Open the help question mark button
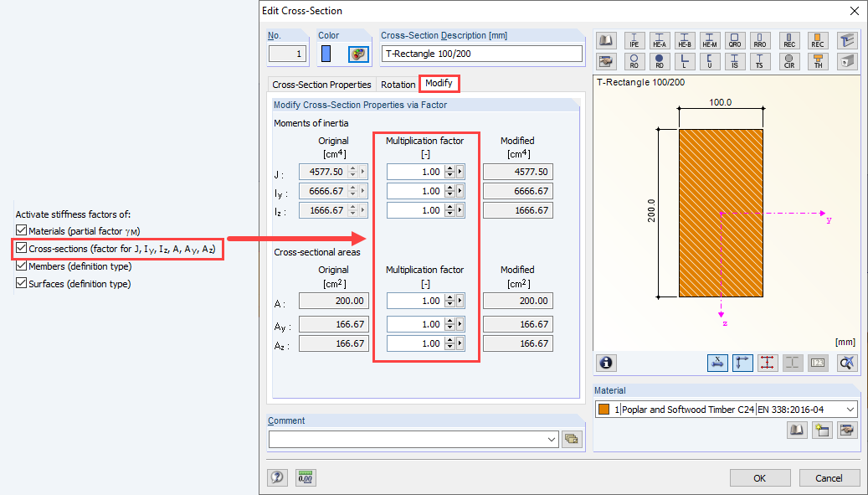 point(277,477)
